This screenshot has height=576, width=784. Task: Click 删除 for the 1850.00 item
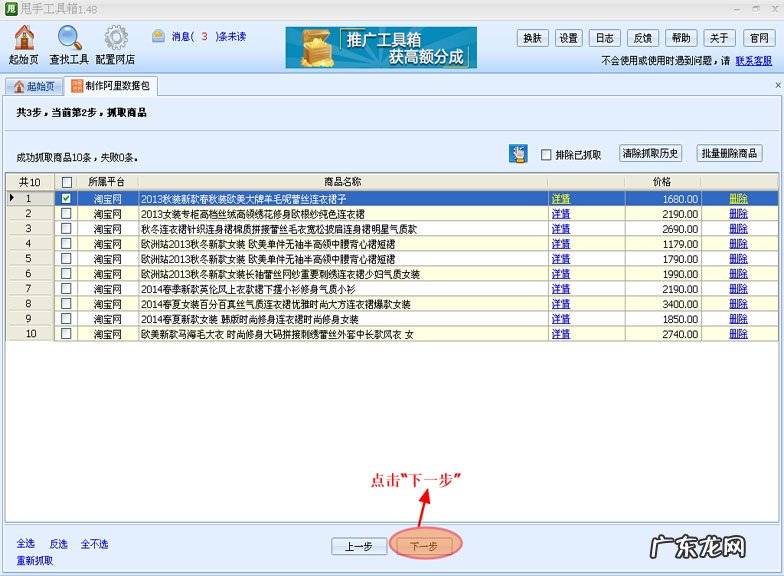point(738,319)
